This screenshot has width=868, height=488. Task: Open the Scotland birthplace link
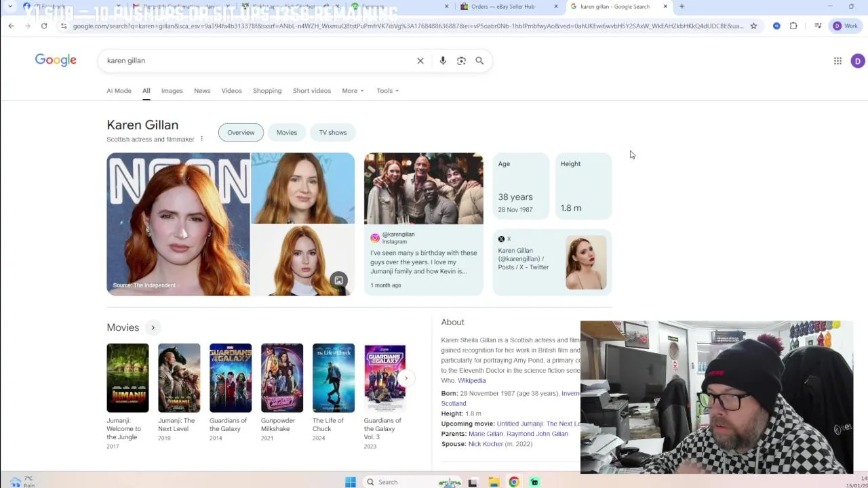454,403
